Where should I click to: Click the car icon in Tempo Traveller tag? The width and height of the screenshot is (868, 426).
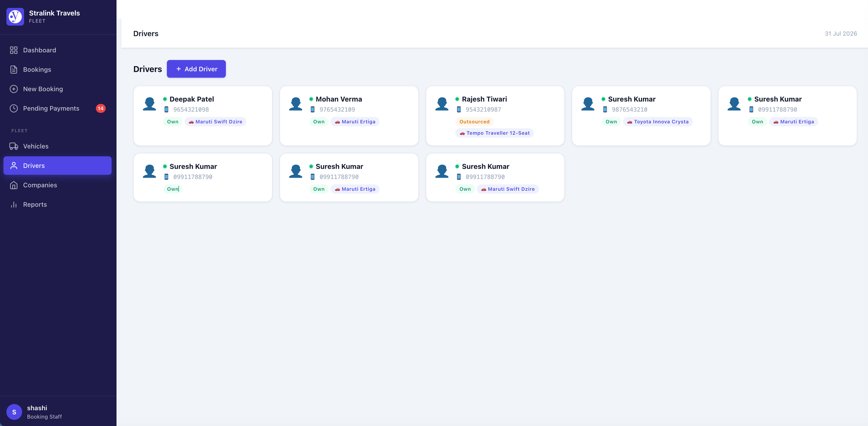pos(462,133)
